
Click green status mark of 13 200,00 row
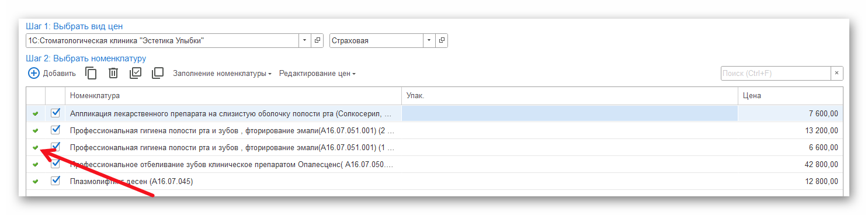pos(36,130)
